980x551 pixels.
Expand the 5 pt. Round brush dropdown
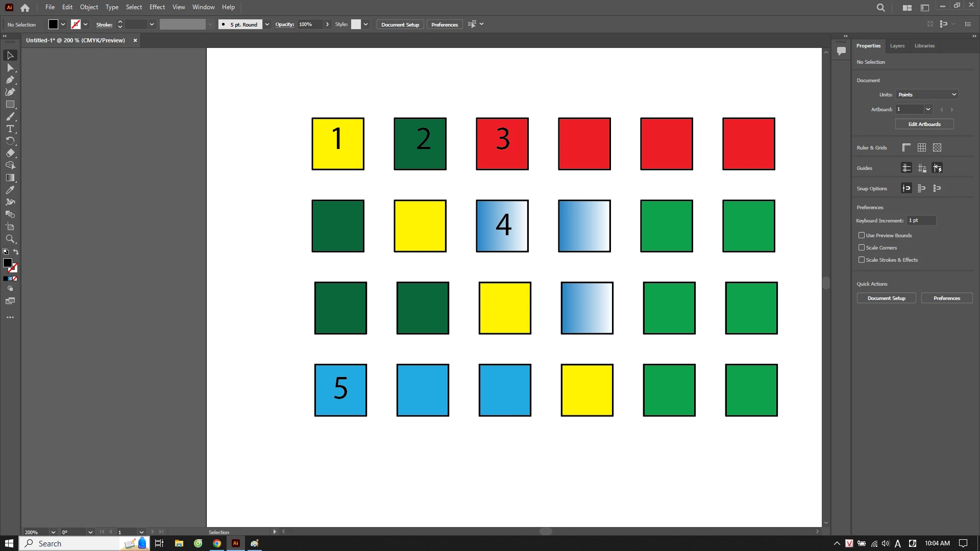click(267, 24)
